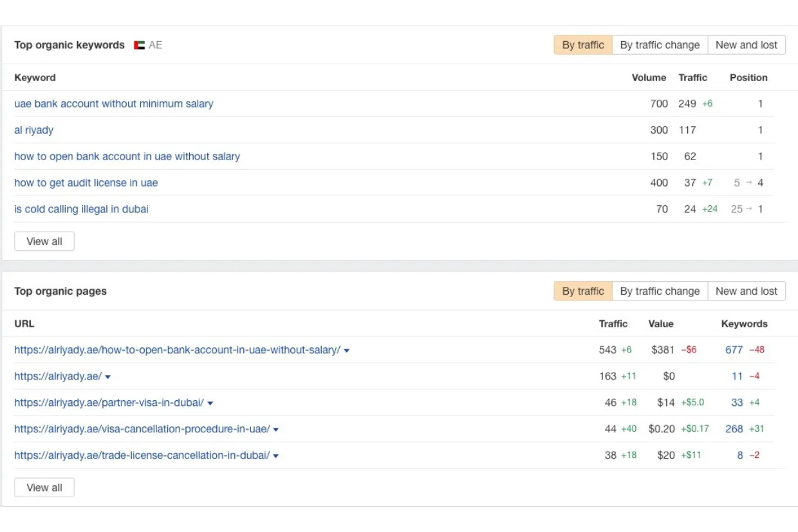The height and width of the screenshot is (532, 798).
Task: Click View all under organic pages
Action: 44,488
